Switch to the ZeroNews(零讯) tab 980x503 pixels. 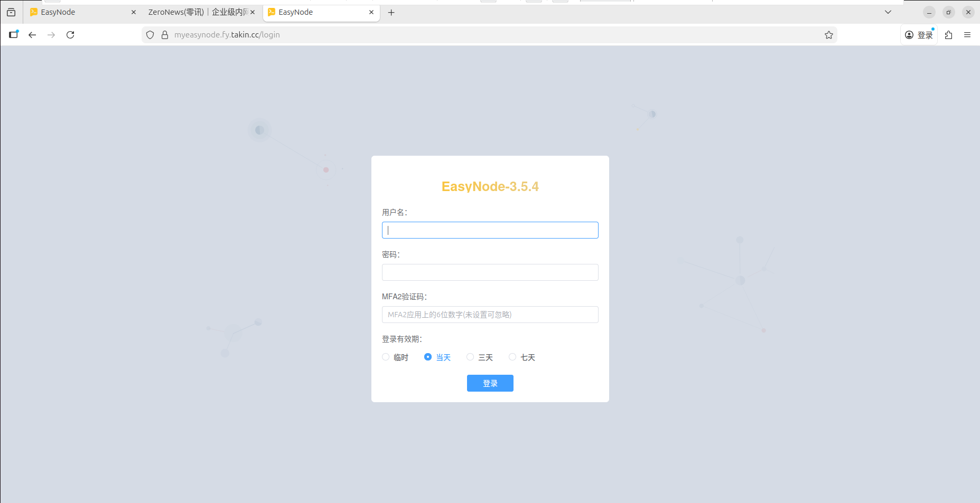[x=197, y=12]
